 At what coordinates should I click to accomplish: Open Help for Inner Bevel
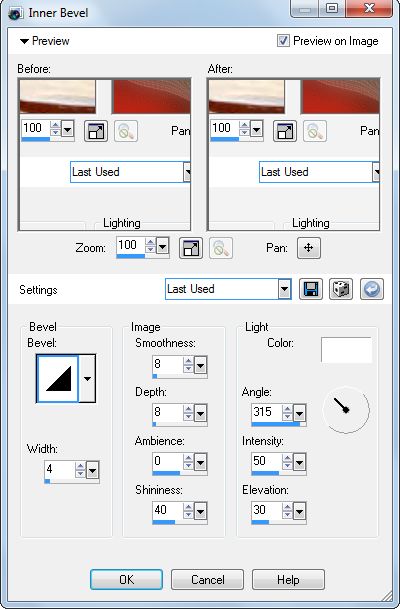[x=288, y=579]
